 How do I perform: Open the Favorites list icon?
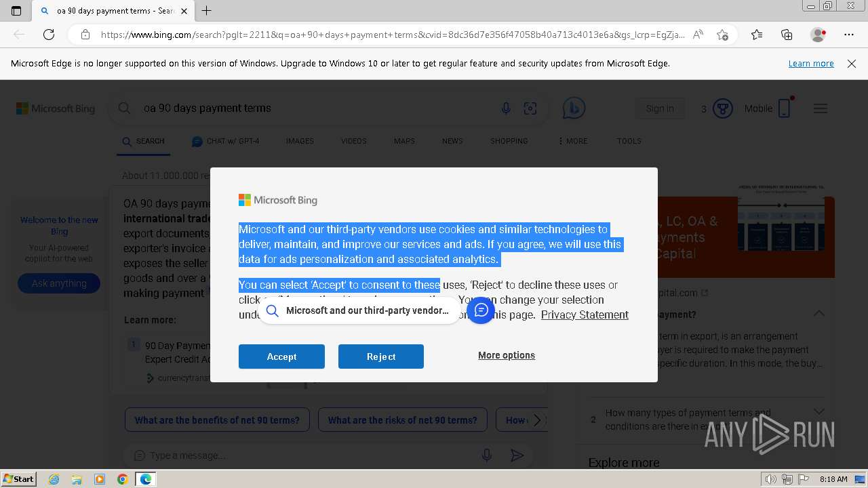tap(757, 35)
